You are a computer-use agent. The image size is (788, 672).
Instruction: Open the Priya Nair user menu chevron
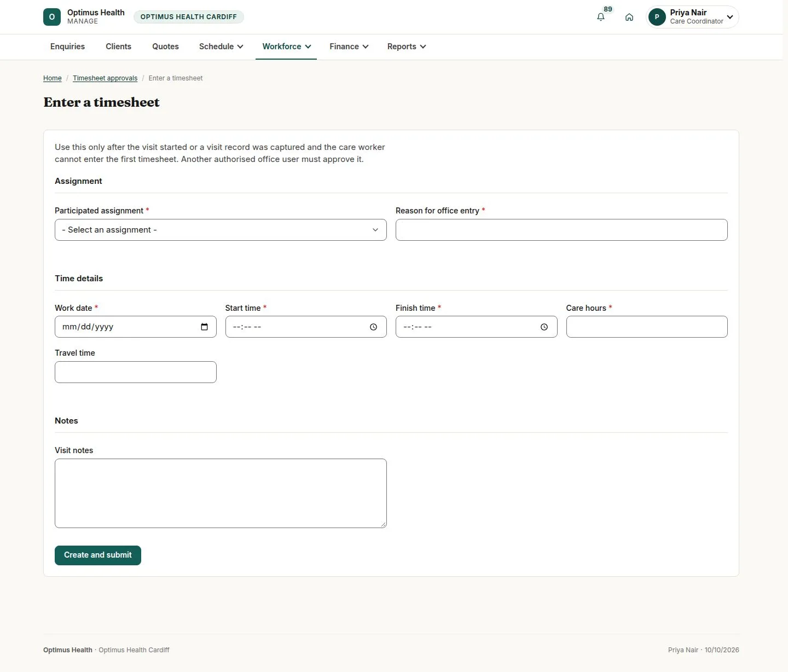click(x=730, y=17)
